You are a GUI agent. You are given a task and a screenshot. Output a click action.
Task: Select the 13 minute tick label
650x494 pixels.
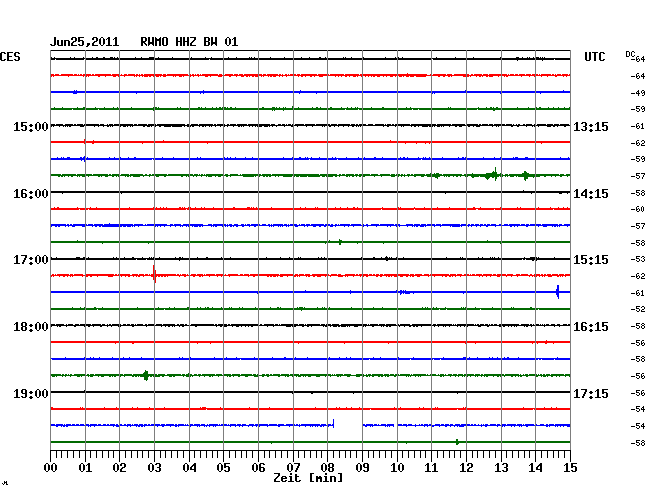pyautogui.click(x=501, y=468)
